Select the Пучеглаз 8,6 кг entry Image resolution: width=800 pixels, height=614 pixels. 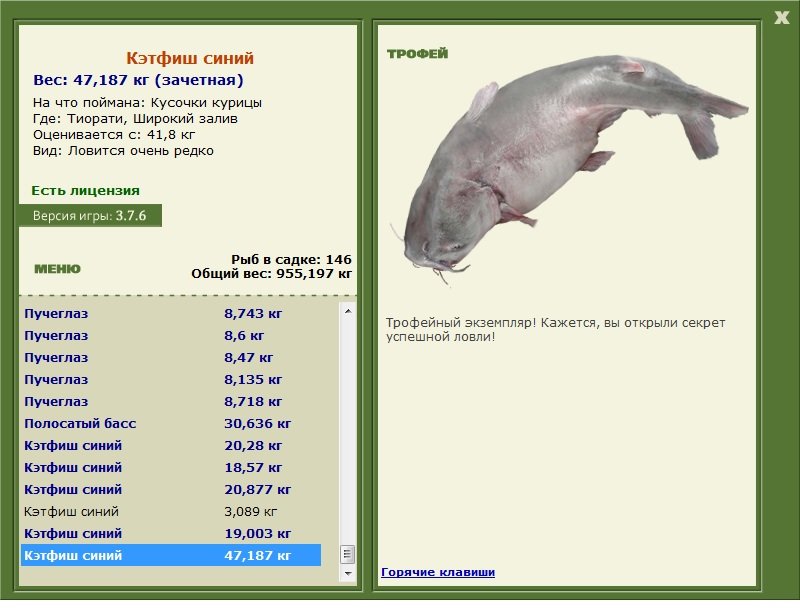pyautogui.click(x=170, y=335)
